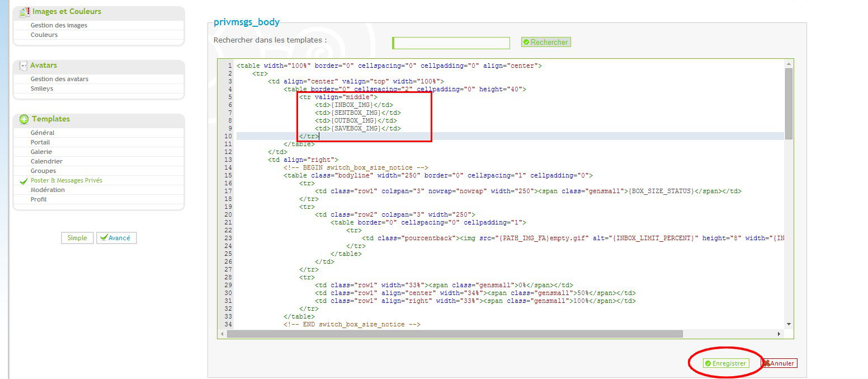Click the Templates green plus icon

click(x=24, y=119)
